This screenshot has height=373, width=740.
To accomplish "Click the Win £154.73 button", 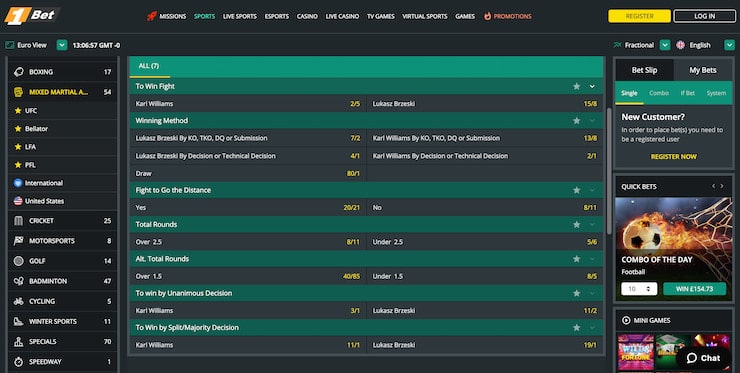I will [694, 288].
